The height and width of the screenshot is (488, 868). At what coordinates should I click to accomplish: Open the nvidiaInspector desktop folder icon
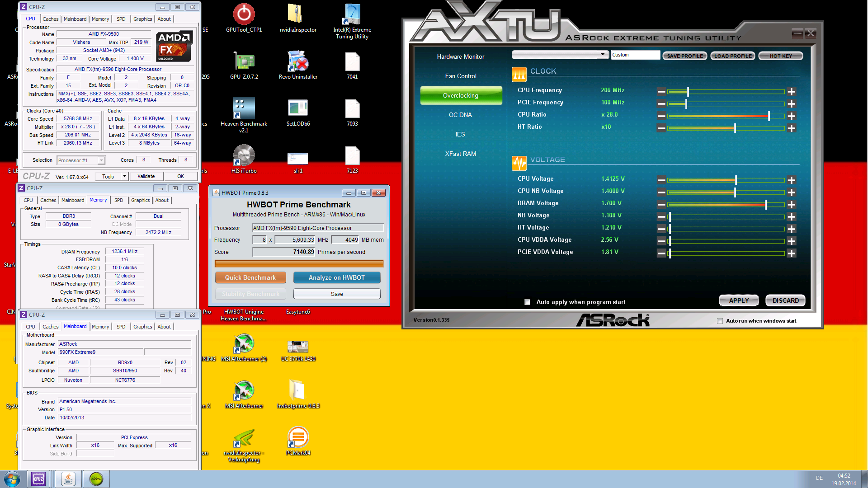coord(298,18)
